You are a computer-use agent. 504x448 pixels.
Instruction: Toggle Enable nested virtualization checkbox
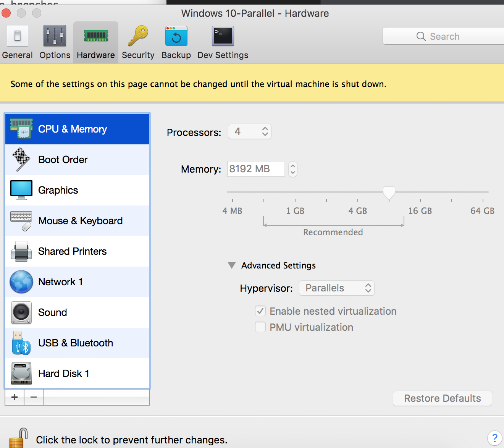260,311
